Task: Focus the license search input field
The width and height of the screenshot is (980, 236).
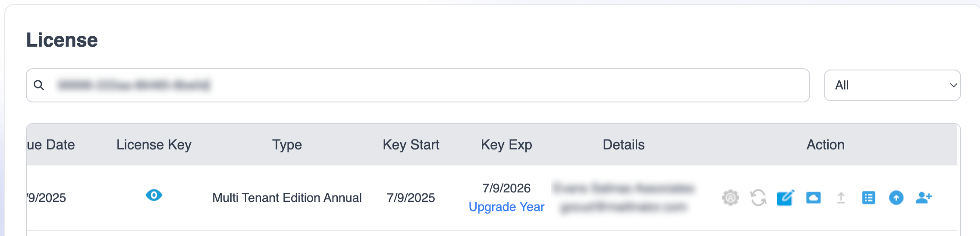Action: 431,85
